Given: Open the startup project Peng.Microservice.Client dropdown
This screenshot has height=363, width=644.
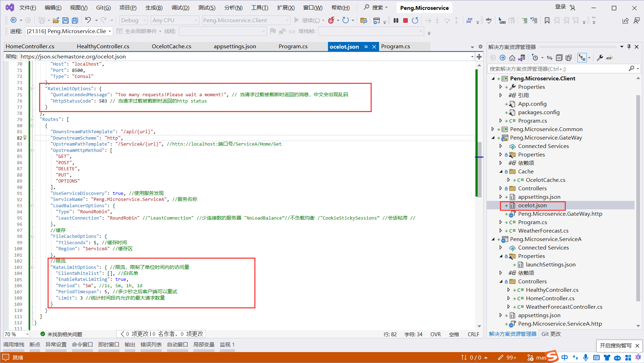Looking at the screenshot, I should tap(246, 20).
